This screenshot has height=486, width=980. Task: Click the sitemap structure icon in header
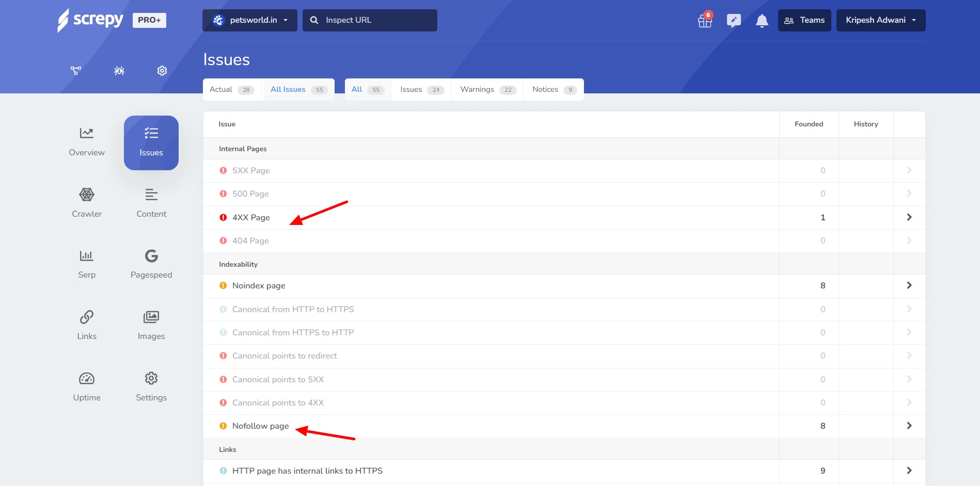coord(76,71)
